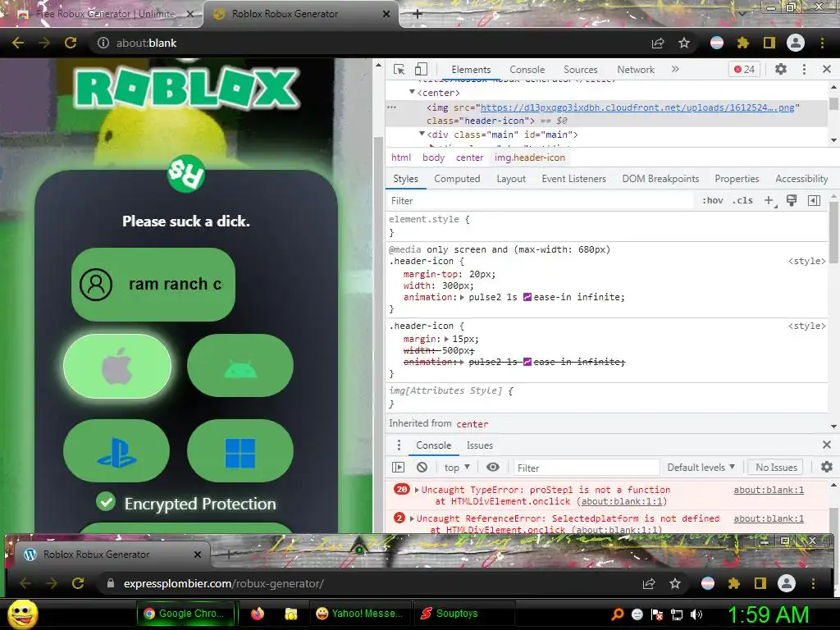Select body in the breadcrumb bar
Image resolution: width=840 pixels, height=630 pixels.
[433, 157]
